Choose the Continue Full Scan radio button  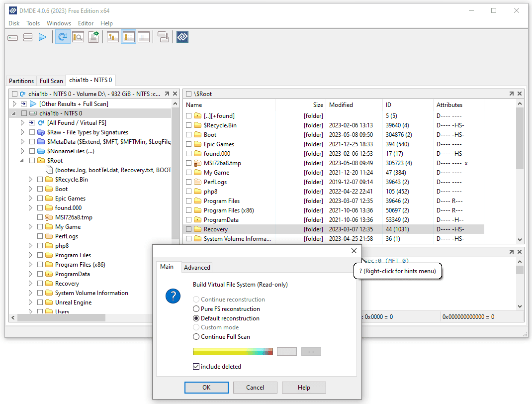(196, 337)
